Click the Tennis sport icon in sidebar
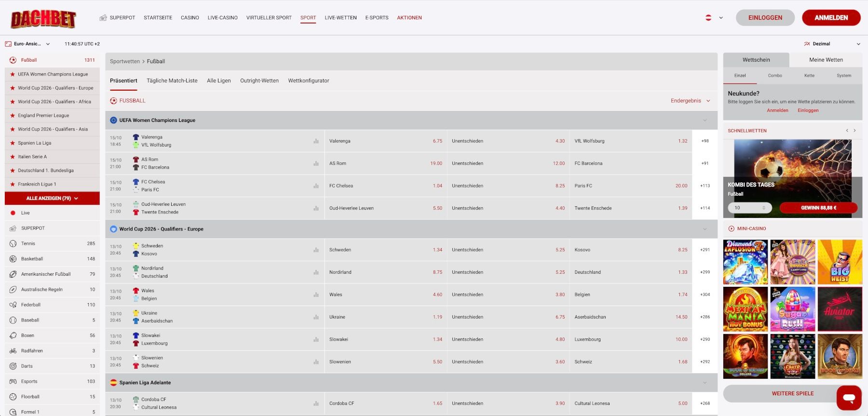868x416 pixels. pyautogui.click(x=13, y=243)
